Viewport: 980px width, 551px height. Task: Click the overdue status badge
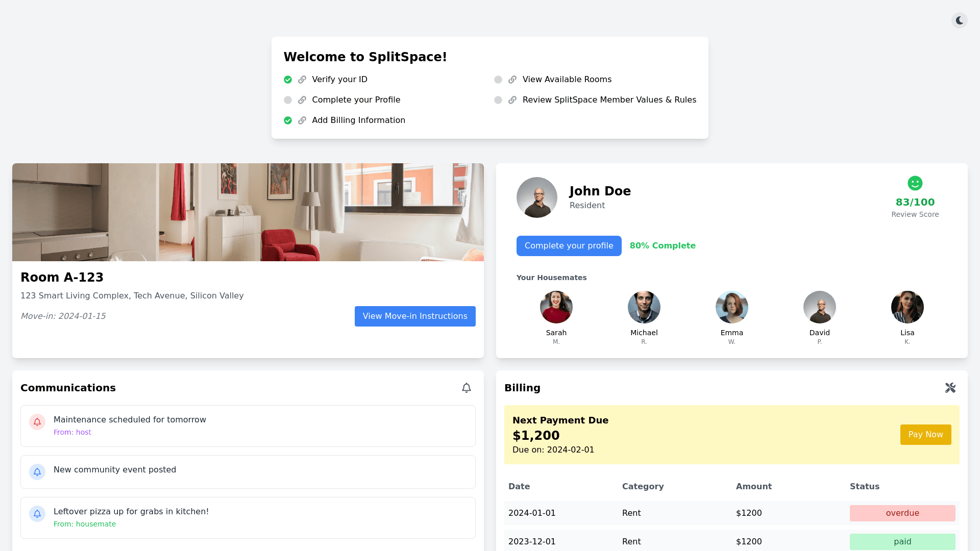click(x=902, y=513)
